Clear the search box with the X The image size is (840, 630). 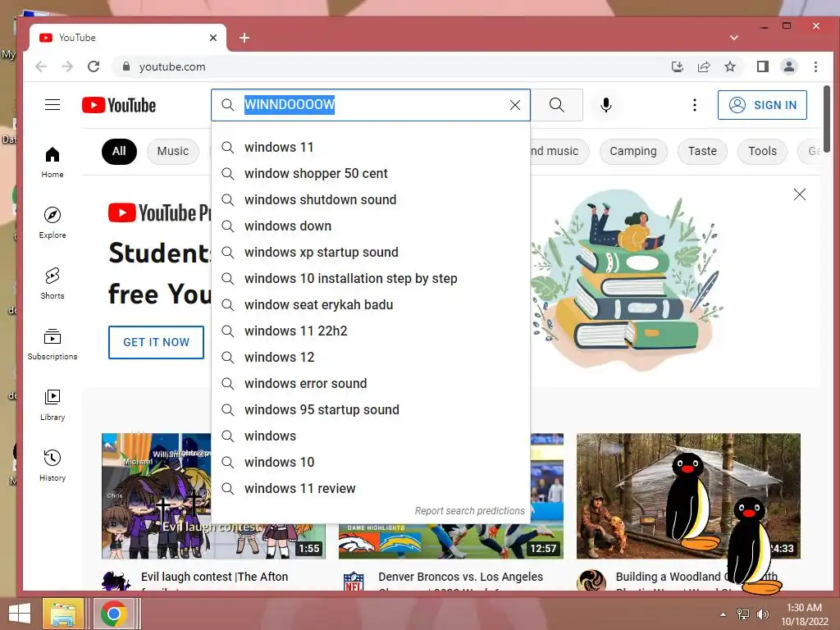(x=515, y=105)
